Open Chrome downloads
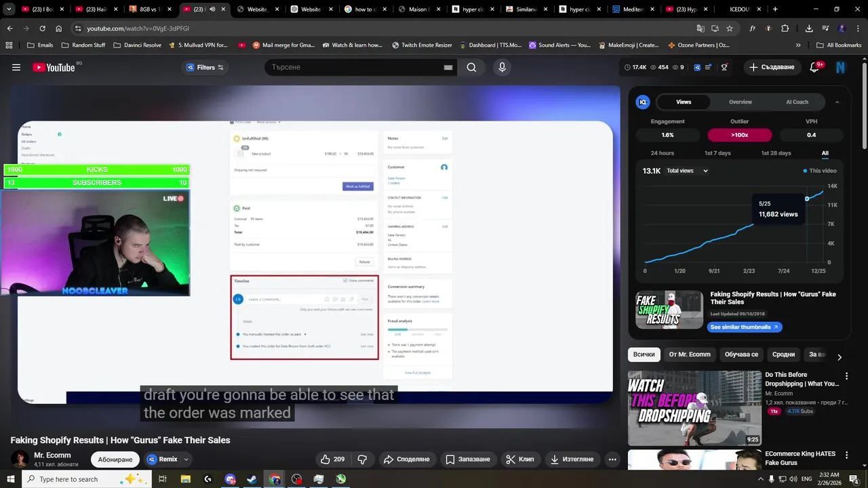This screenshot has height=488, width=868. point(809,28)
